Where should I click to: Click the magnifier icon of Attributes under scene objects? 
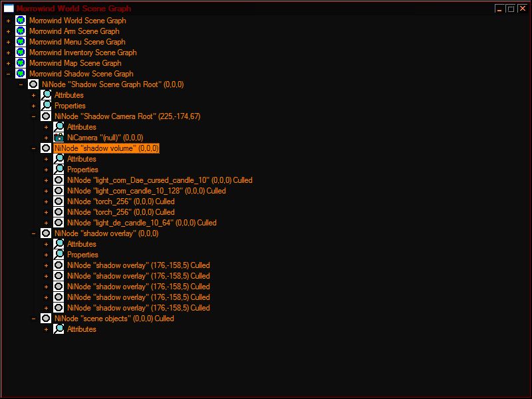(x=59, y=329)
